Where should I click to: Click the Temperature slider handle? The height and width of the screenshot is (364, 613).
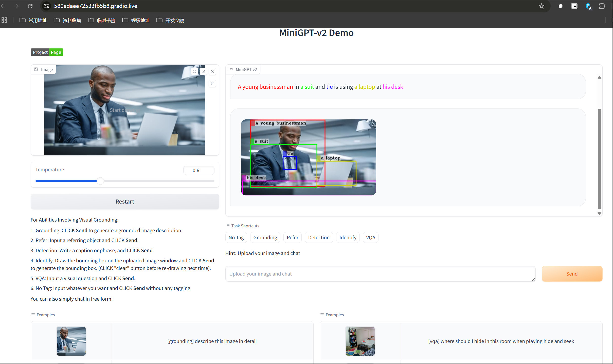[100, 181]
